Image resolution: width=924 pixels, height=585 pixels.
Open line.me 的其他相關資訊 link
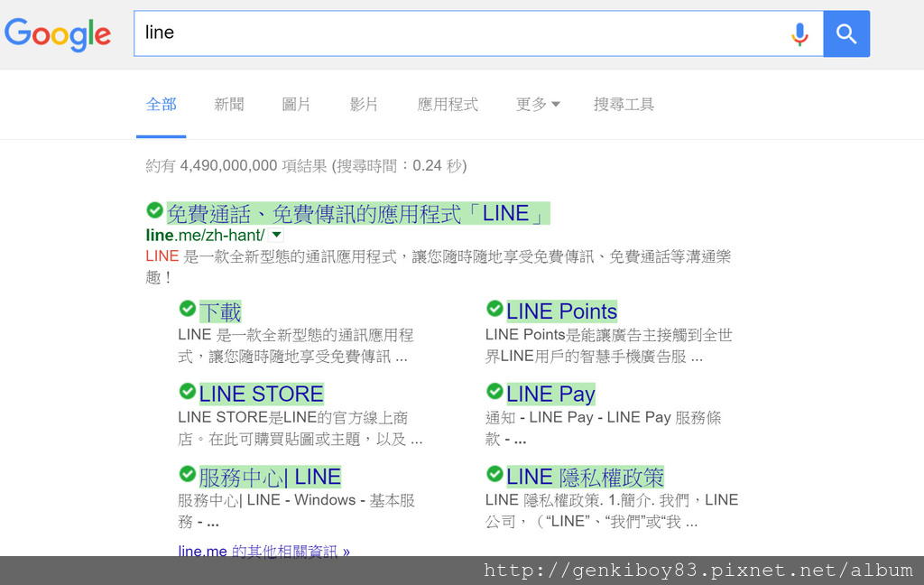[x=264, y=551]
